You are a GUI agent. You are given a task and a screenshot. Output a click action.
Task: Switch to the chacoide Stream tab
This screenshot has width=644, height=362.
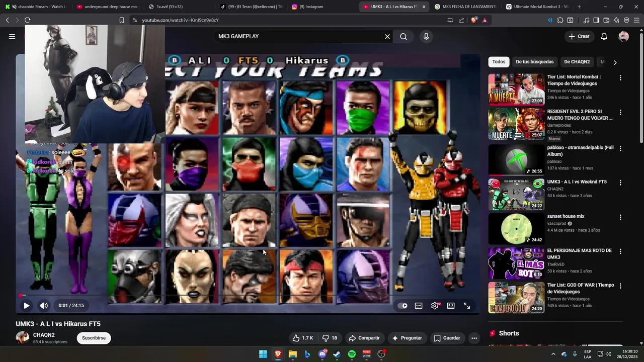tap(35, 7)
